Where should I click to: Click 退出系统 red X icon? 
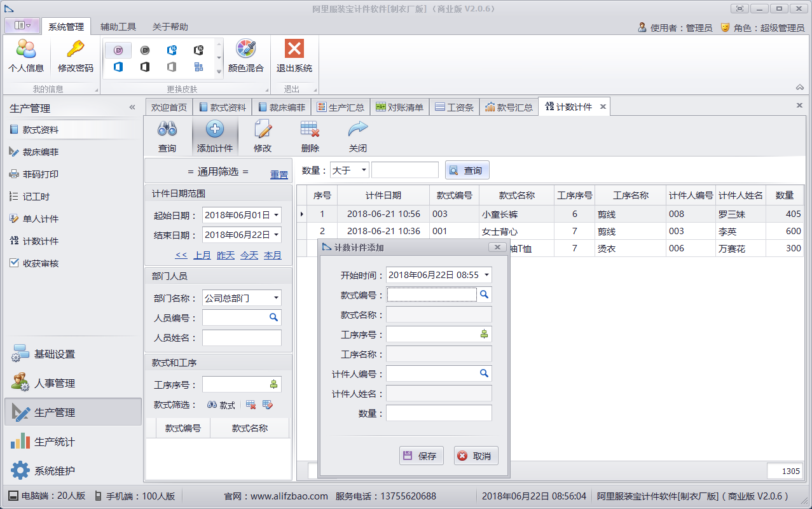[x=294, y=50]
